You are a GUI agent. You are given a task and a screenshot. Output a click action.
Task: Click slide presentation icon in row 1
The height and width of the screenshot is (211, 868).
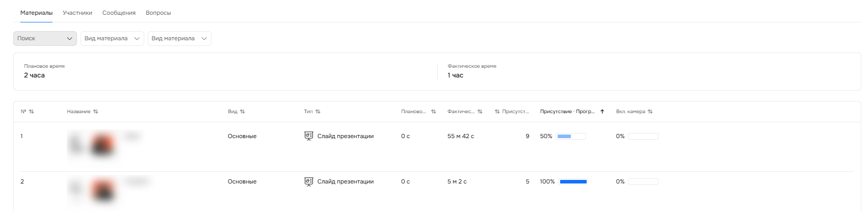tap(309, 136)
